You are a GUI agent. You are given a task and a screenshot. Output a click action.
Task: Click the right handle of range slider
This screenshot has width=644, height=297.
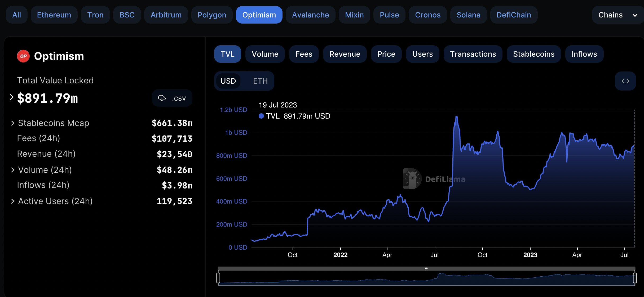[635, 278]
